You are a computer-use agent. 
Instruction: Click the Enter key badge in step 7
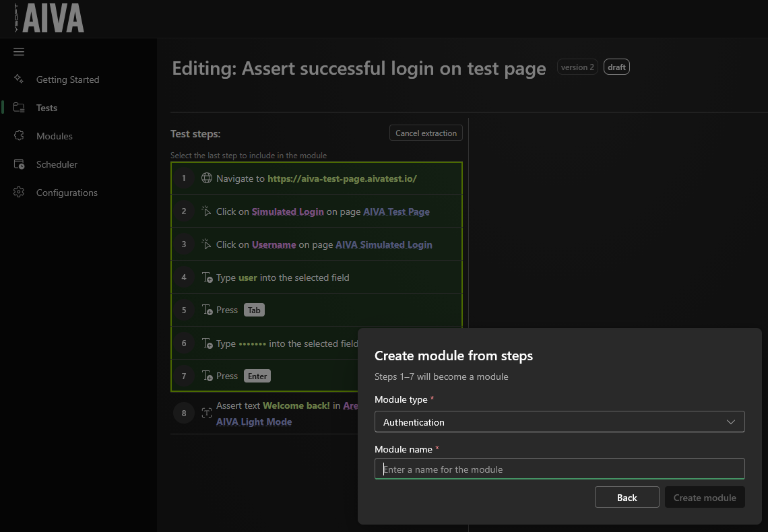pyautogui.click(x=257, y=376)
